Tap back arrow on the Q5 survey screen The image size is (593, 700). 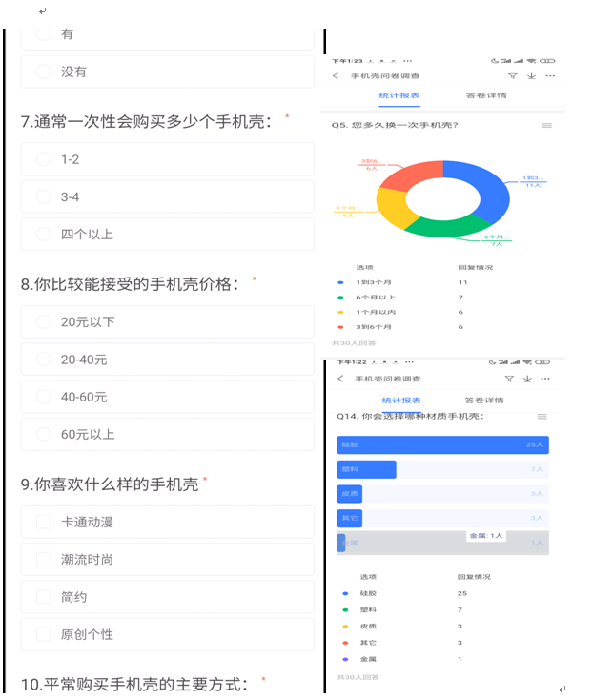click(x=336, y=75)
